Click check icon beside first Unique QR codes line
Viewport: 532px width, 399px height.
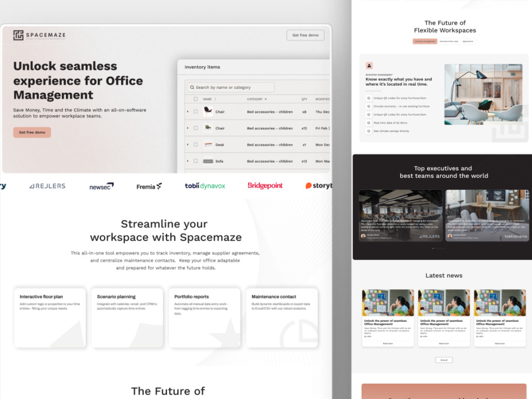tap(369, 98)
